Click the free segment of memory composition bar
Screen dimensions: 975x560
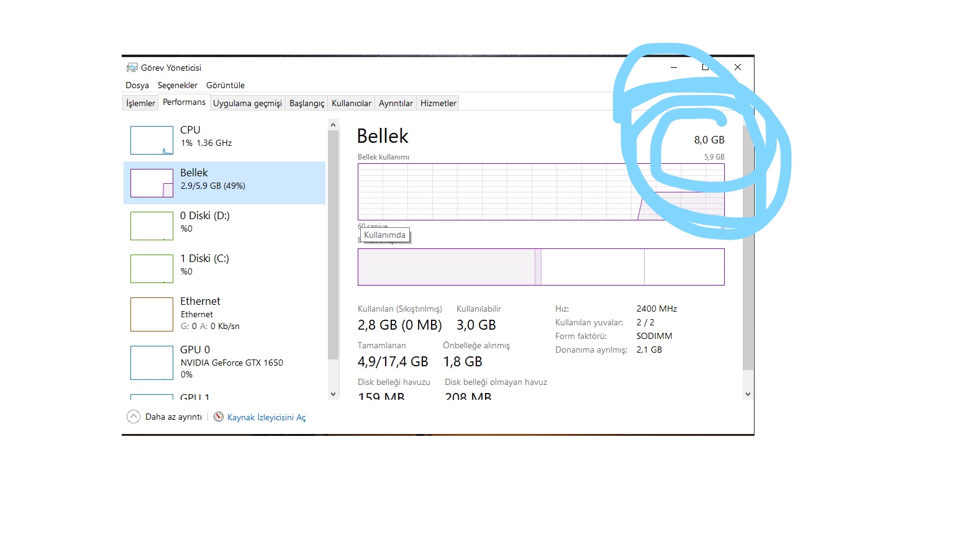[x=684, y=267]
